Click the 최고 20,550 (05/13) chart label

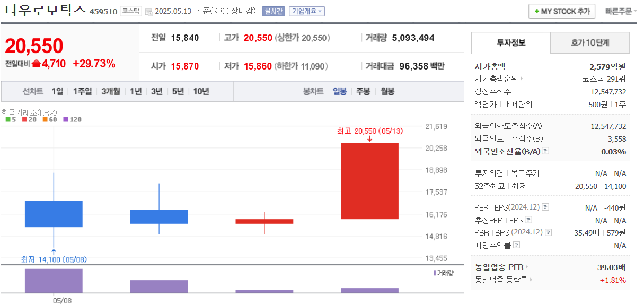(369, 131)
